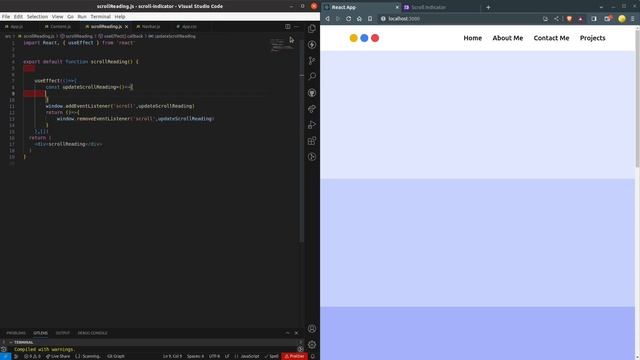The width and height of the screenshot is (640, 360).
Task: Open the Accounts icon in VS Code
Action: point(312,329)
